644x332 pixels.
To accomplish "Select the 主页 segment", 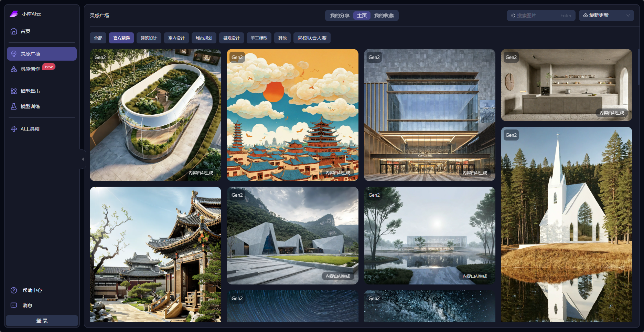I will tap(362, 15).
